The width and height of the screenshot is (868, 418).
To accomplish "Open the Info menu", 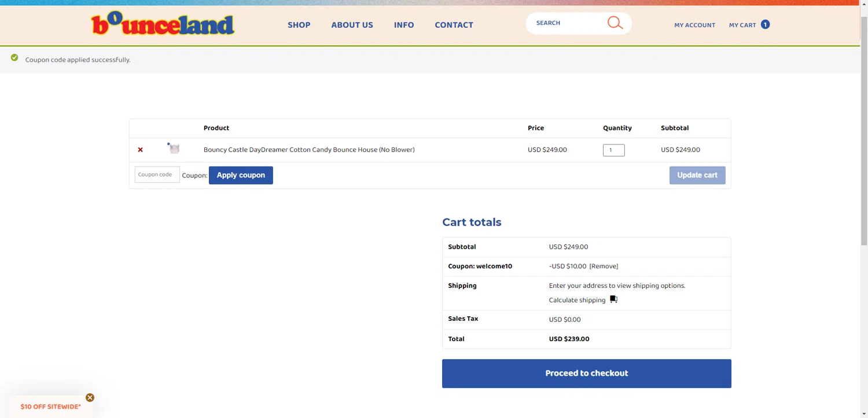I will click(404, 25).
